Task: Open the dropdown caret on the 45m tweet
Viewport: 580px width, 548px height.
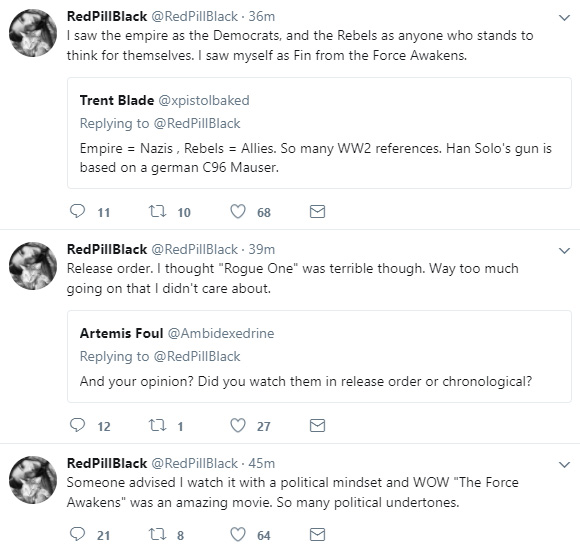Action: [x=564, y=465]
